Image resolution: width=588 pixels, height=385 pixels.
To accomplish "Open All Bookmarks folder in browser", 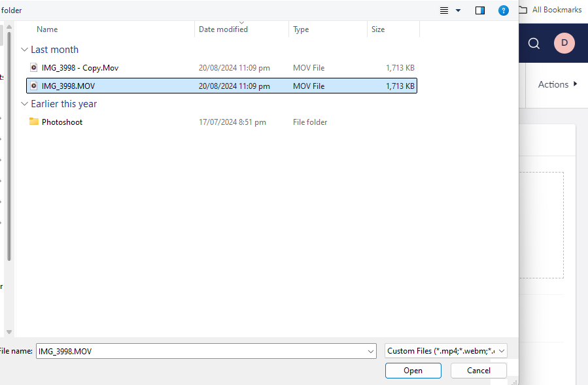I will click(x=551, y=10).
